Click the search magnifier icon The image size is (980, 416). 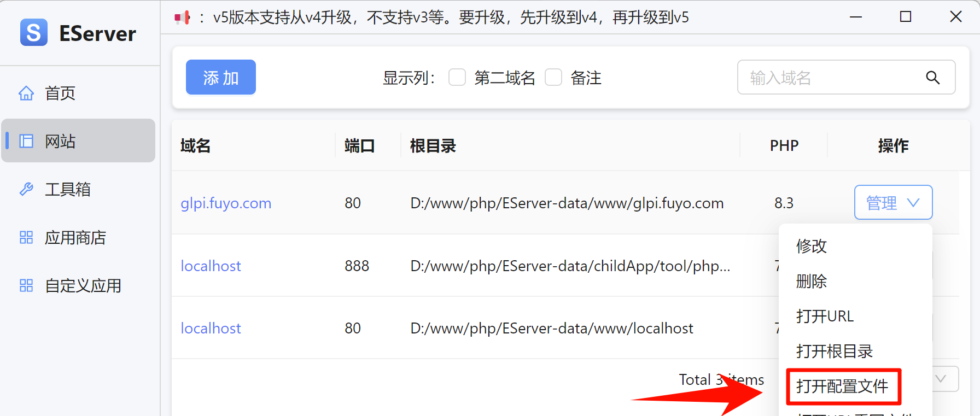932,78
